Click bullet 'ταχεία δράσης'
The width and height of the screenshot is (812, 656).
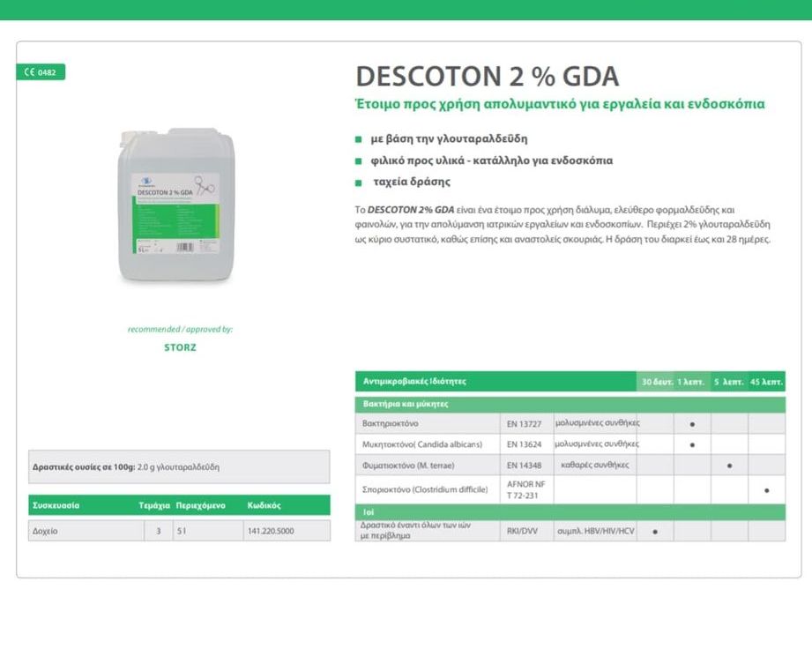pos(412,182)
